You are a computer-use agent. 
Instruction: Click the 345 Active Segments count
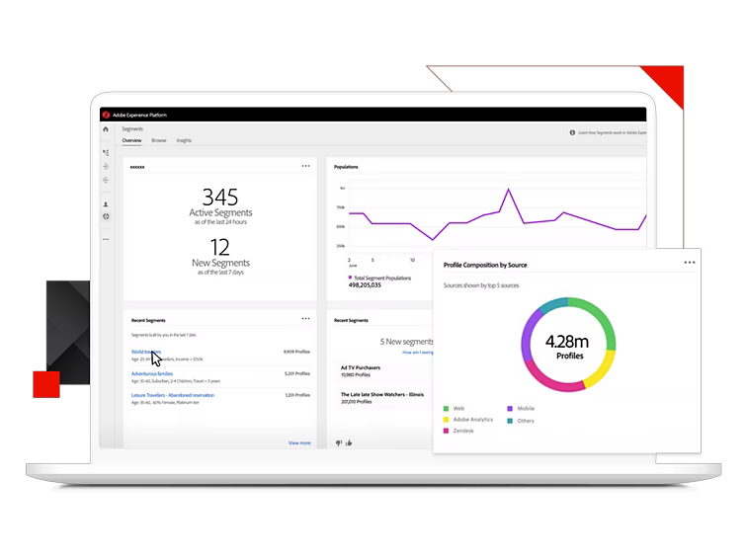pyautogui.click(x=220, y=198)
